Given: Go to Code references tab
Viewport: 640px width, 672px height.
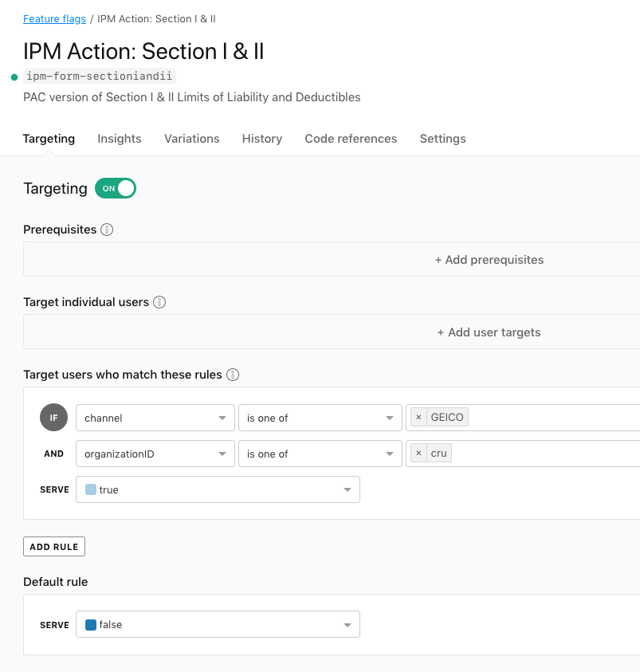Looking at the screenshot, I should point(351,139).
